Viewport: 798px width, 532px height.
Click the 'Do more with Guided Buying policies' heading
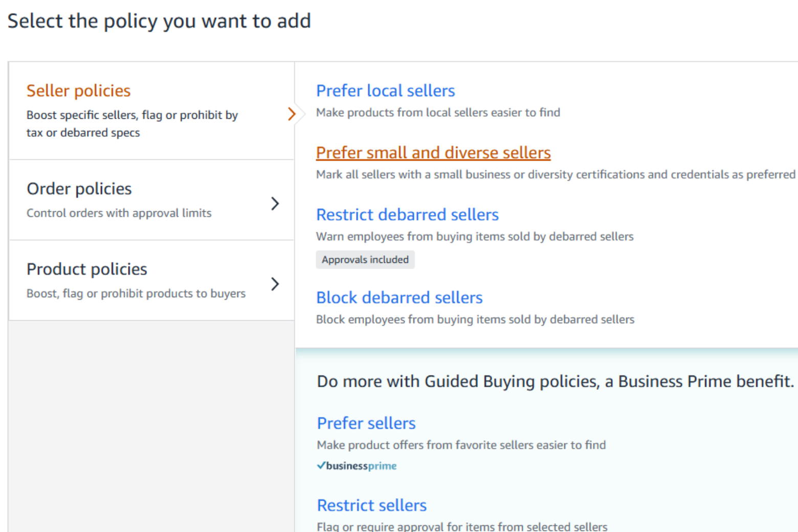(556, 382)
